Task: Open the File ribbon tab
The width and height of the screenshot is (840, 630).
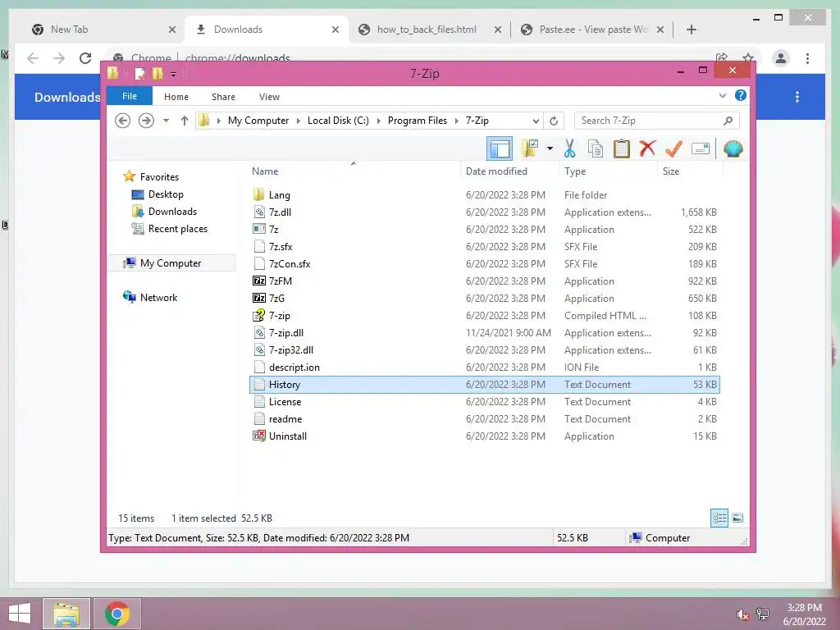Action: (130, 96)
